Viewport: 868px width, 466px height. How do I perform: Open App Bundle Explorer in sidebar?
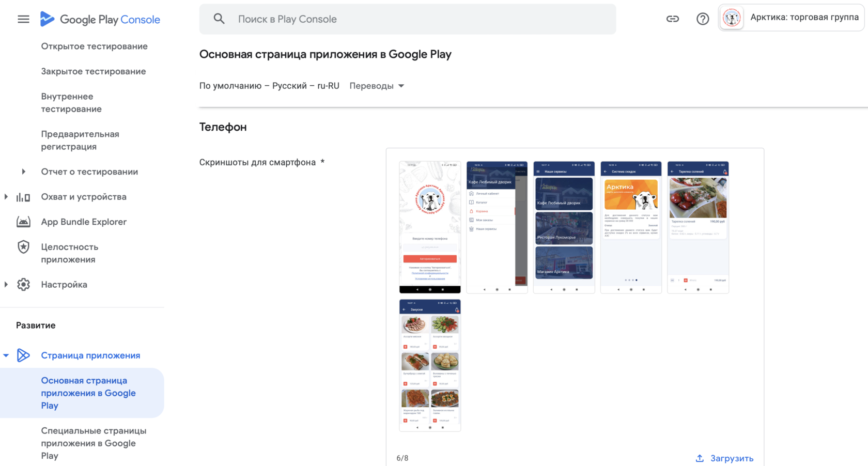pos(84,222)
